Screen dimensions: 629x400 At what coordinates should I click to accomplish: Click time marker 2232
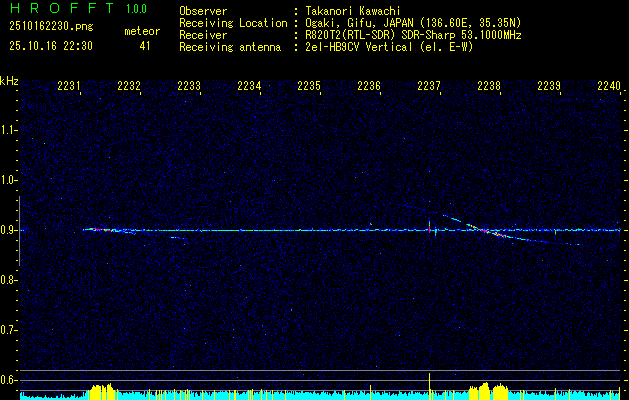(129, 86)
